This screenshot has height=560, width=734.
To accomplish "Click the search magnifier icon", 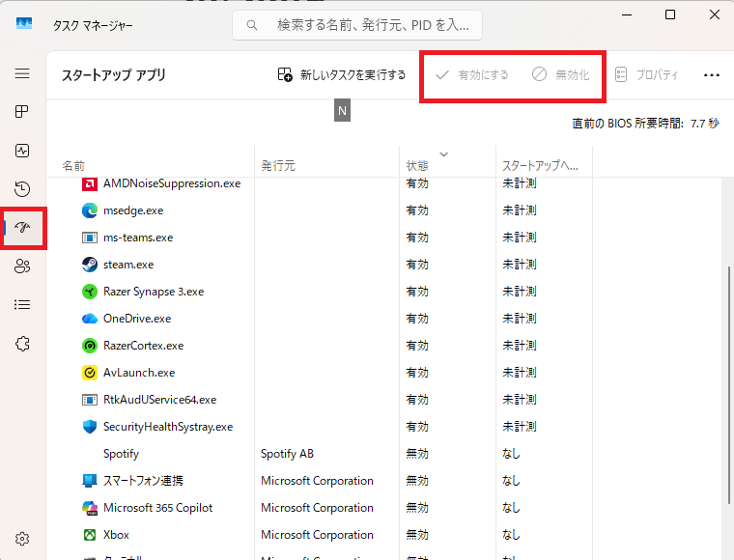I will (x=252, y=25).
